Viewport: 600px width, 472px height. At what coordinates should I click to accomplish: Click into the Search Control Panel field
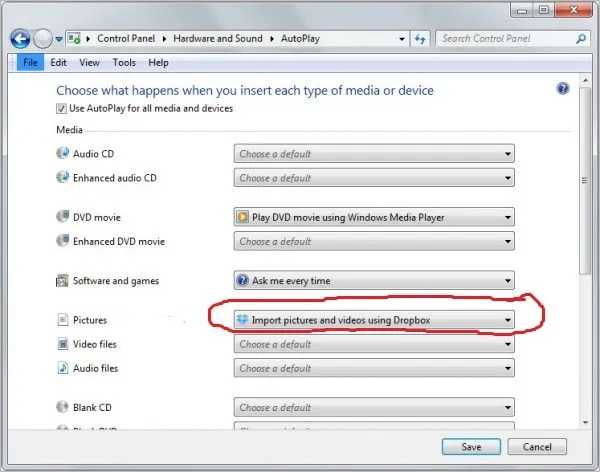coord(506,39)
